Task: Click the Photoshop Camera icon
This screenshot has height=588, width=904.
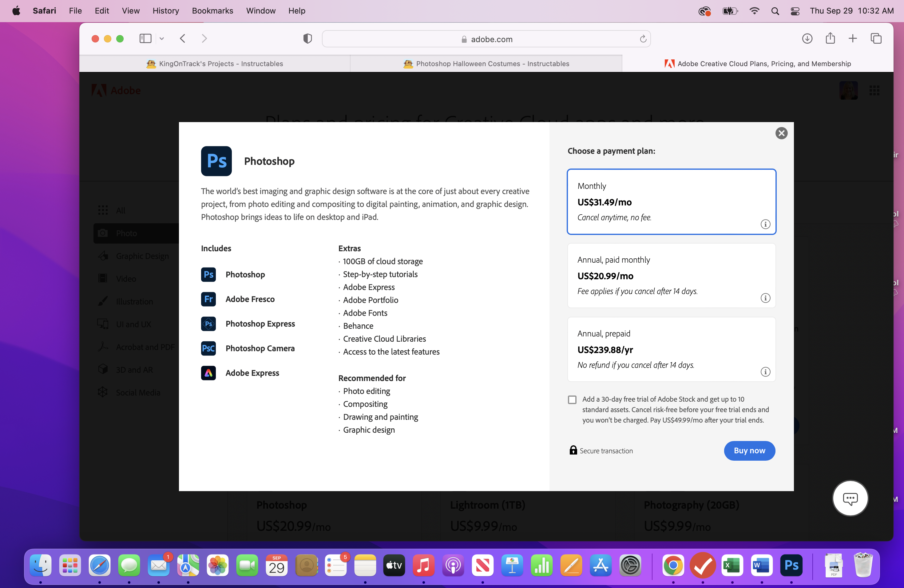Action: point(208,348)
